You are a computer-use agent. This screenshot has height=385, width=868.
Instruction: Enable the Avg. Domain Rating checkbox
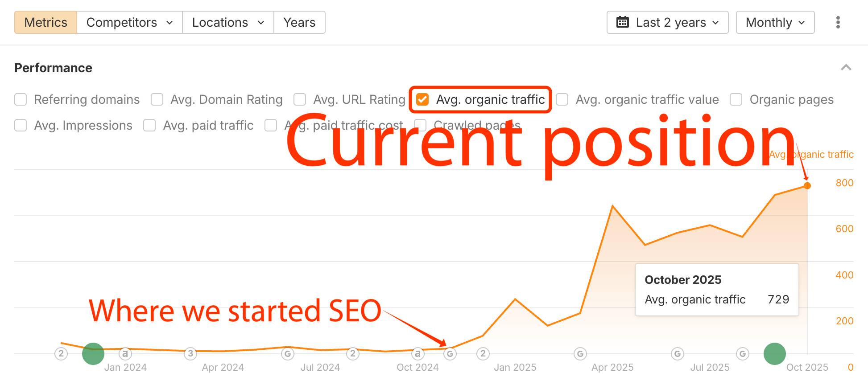coord(157,99)
